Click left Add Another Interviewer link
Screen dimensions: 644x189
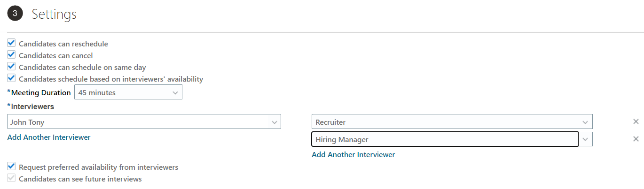click(49, 137)
